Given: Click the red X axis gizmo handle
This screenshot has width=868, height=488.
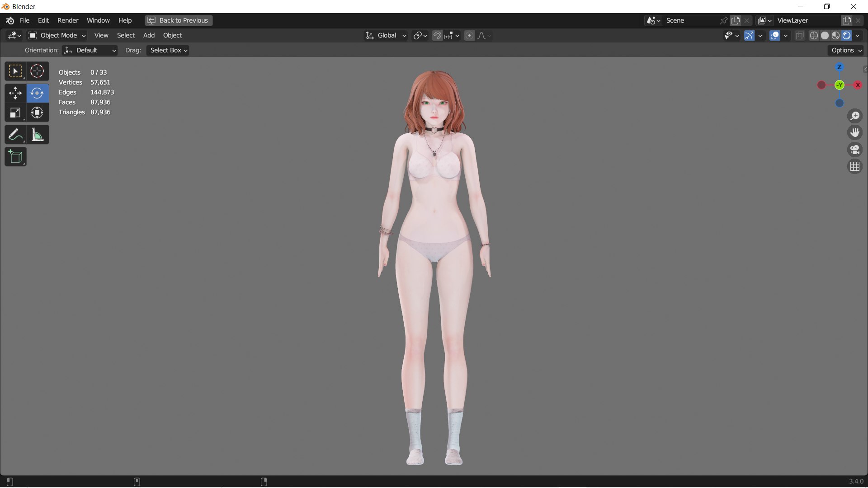Looking at the screenshot, I should pos(858,85).
